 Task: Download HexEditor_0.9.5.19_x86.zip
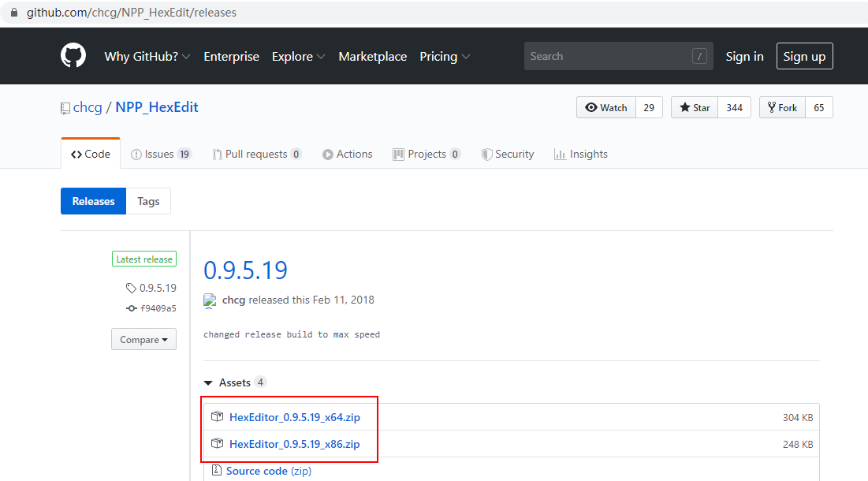[295, 444]
